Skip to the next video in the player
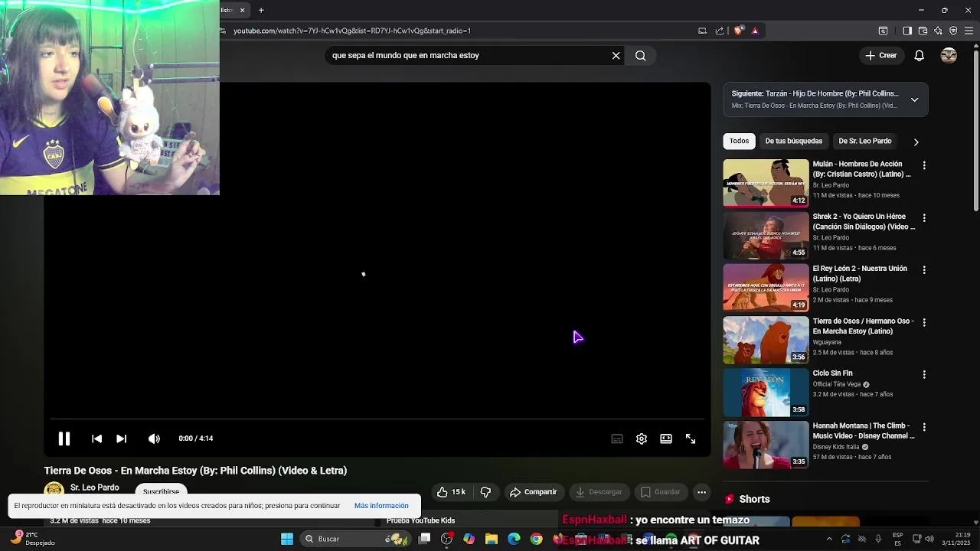Viewport: 980px width, 551px height. (121, 439)
